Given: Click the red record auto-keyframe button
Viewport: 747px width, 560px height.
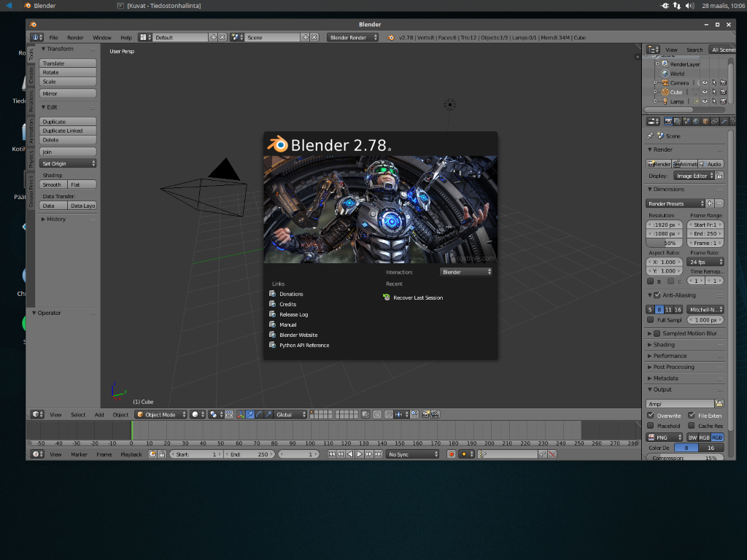Looking at the screenshot, I should point(451,454).
